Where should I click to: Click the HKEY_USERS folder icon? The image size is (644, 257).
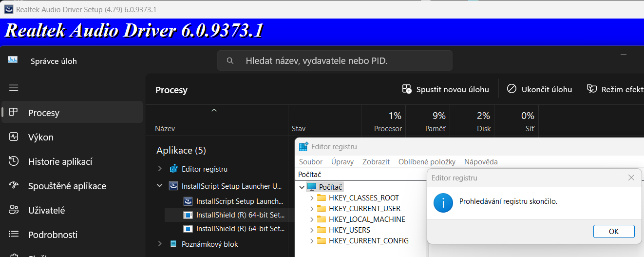tap(322, 230)
